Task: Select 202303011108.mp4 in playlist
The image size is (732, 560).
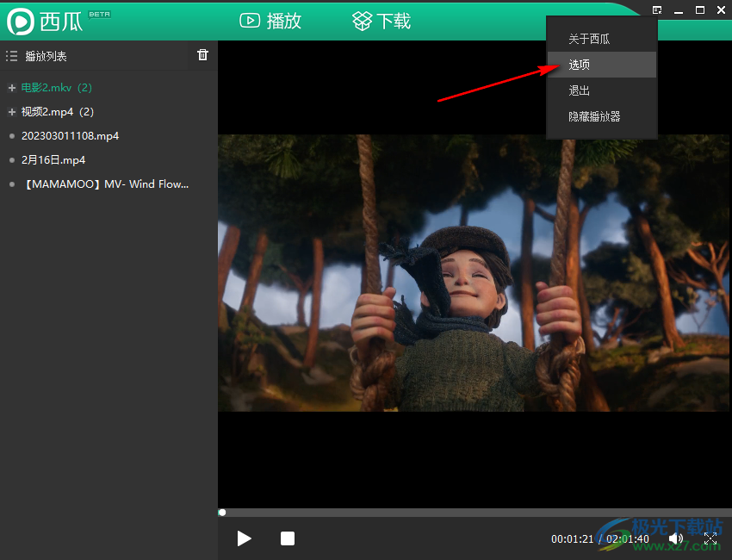Action: point(70,136)
